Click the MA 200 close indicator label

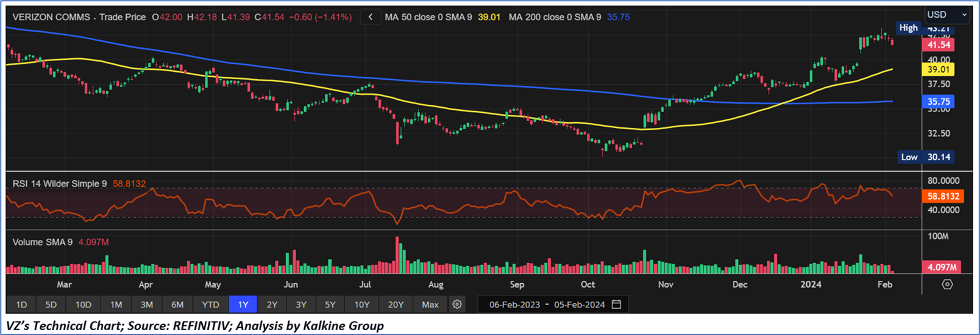(555, 17)
